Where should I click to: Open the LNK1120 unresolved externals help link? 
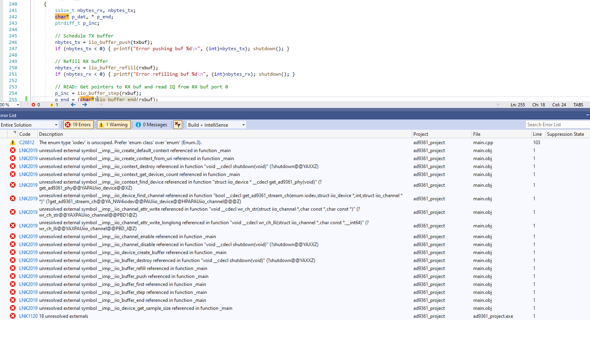point(28,316)
